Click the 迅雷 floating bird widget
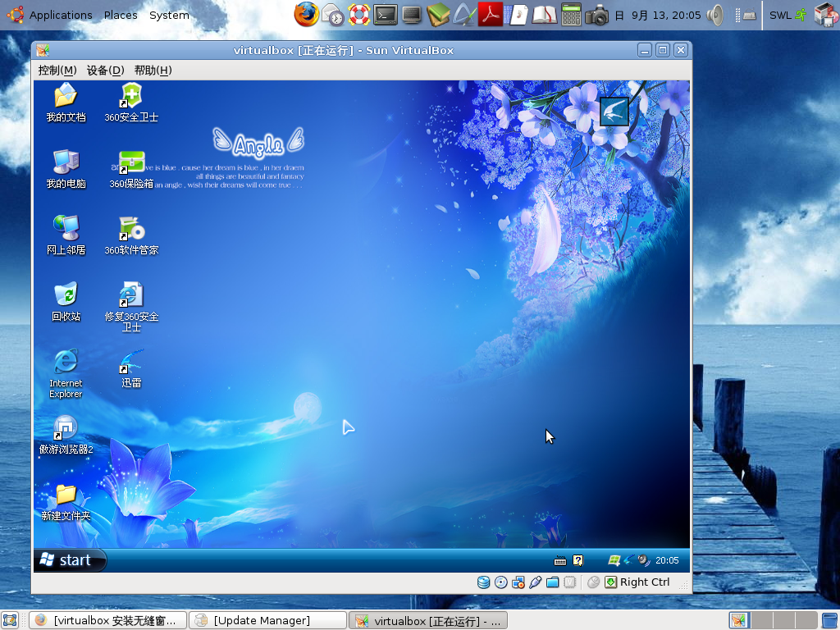Image resolution: width=840 pixels, height=630 pixels. click(x=614, y=112)
